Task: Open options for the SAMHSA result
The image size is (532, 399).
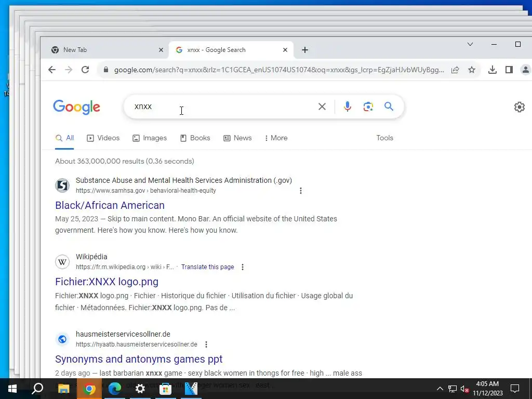Action: (301, 191)
